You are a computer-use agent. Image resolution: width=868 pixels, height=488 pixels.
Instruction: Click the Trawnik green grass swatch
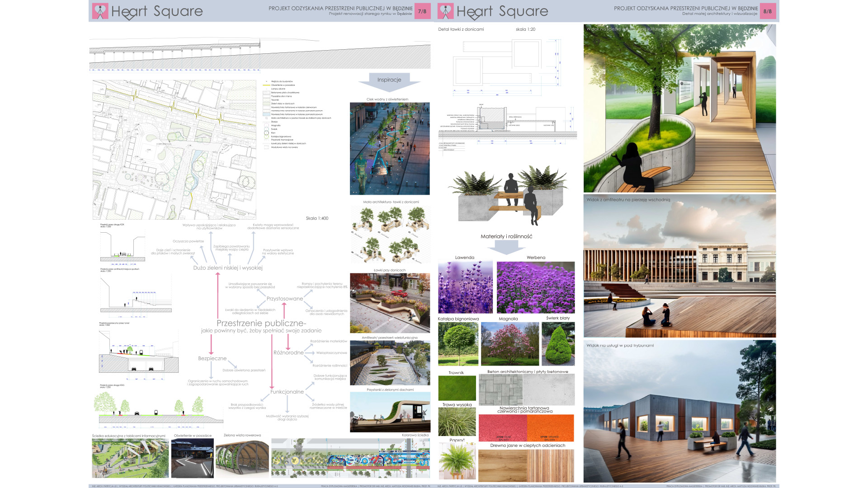click(x=457, y=388)
